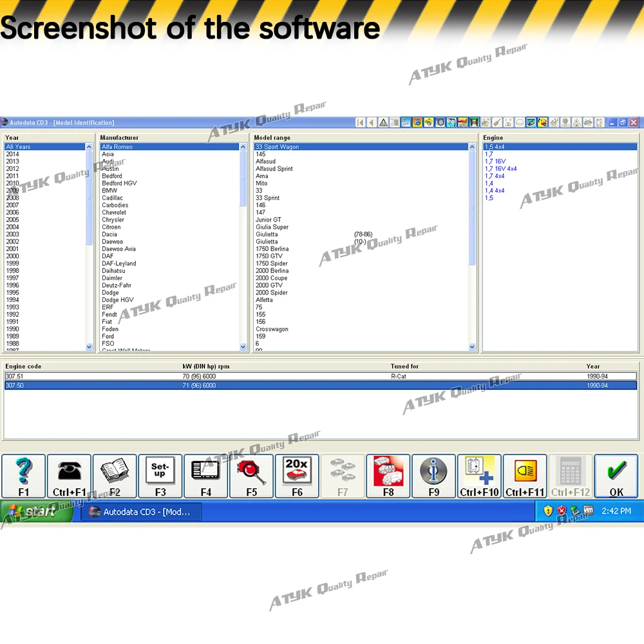The image size is (644, 644).
Task: Open help with the F1 question mark button
Action: pos(23,476)
